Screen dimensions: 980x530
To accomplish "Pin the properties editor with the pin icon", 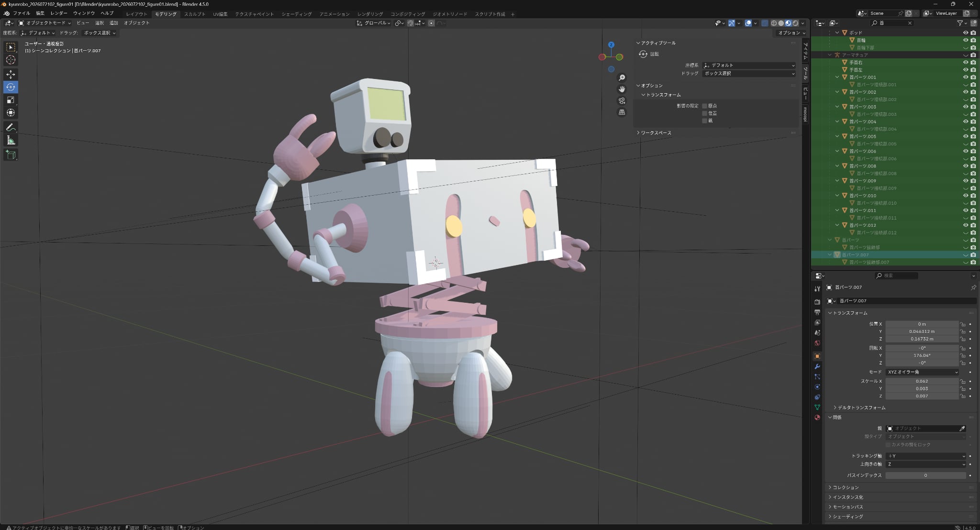I will (973, 287).
